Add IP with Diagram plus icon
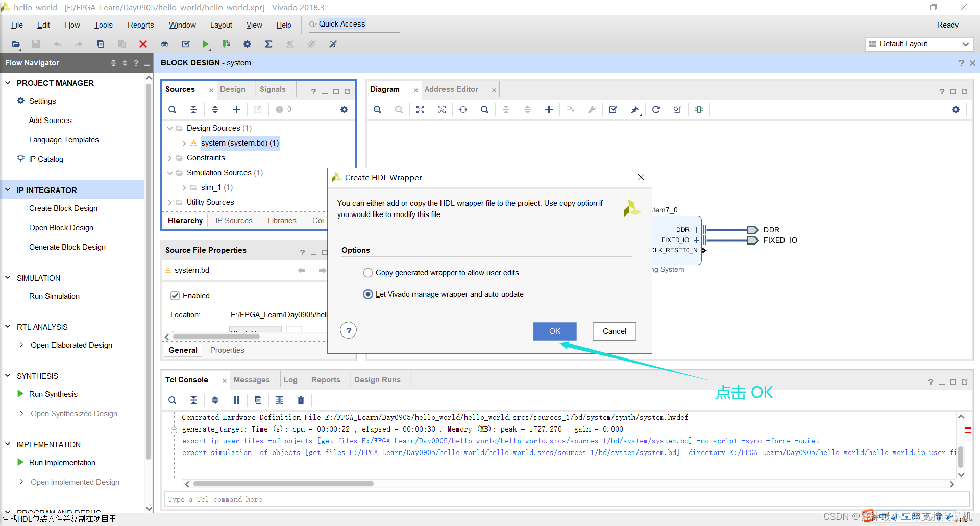This screenshot has width=980, height=526. click(x=549, y=109)
